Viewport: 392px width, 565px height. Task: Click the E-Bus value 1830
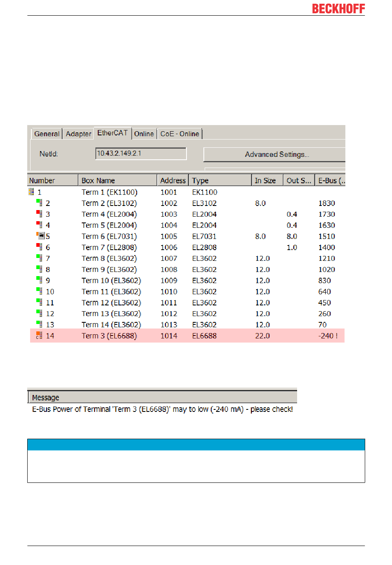[x=326, y=203]
